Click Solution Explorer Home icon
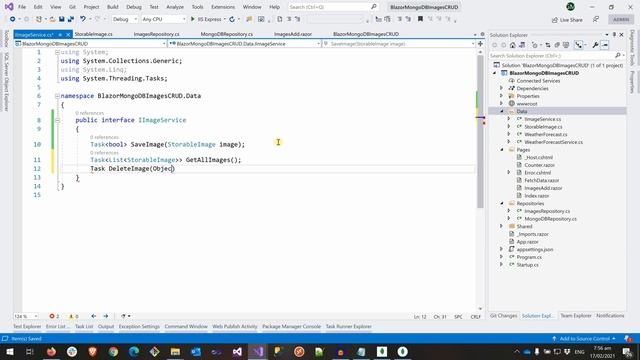The image size is (640, 360). 513,45
